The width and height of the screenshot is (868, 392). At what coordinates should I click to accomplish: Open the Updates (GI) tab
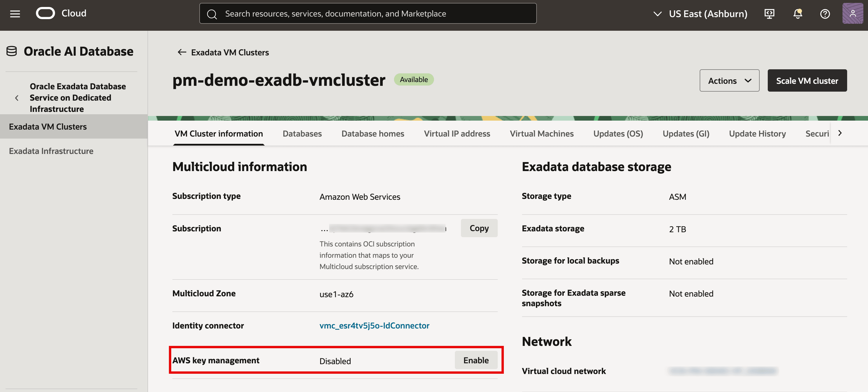coord(686,134)
